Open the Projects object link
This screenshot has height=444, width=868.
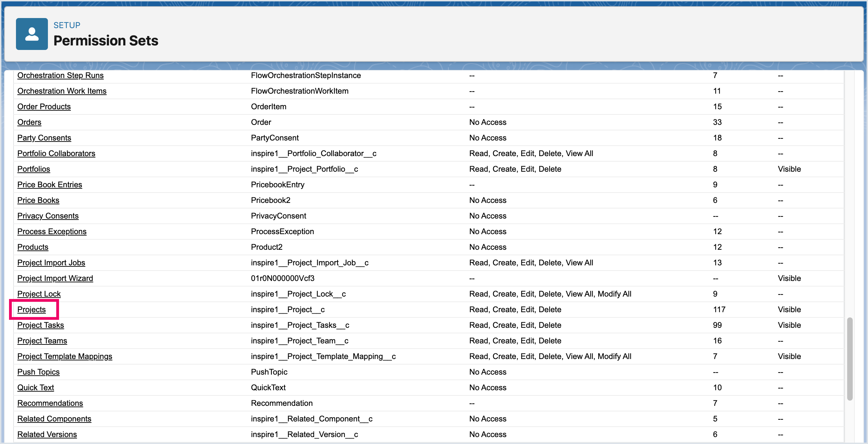[x=32, y=309]
